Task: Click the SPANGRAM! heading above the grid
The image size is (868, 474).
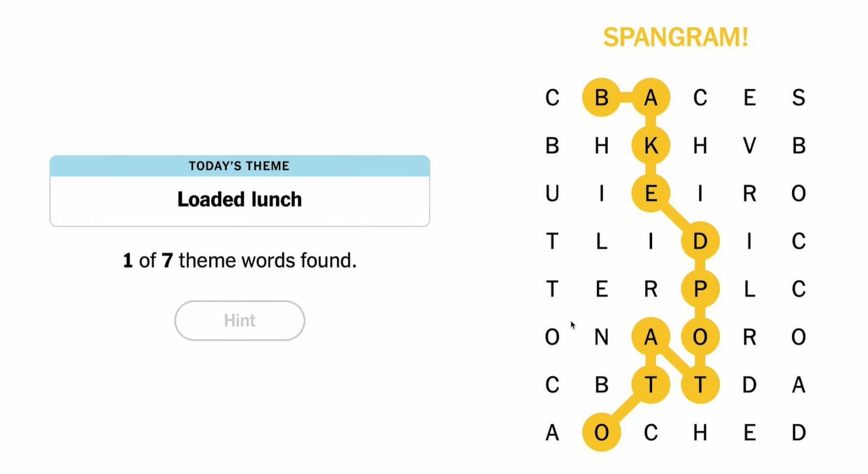Action: pos(676,37)
